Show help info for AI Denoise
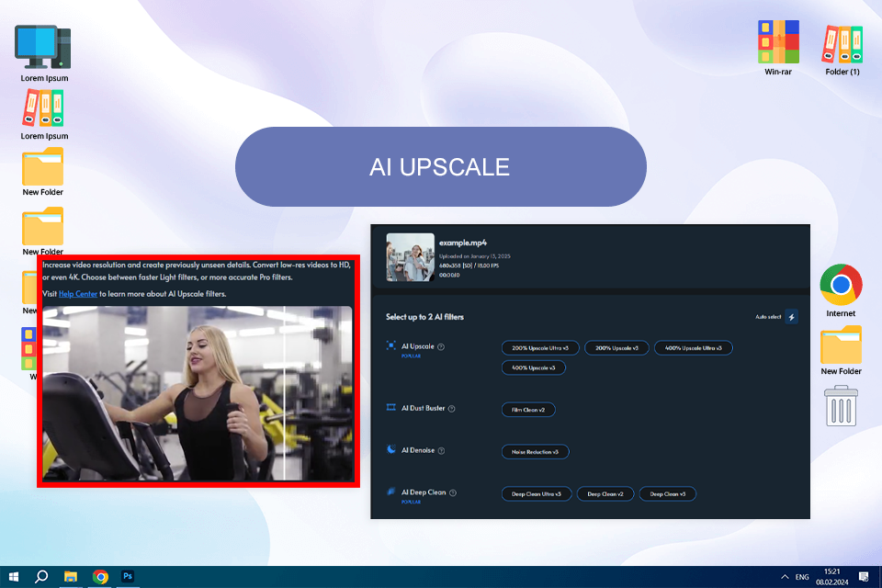The height and width of the screenshot is (588, 882). point(441,451)
